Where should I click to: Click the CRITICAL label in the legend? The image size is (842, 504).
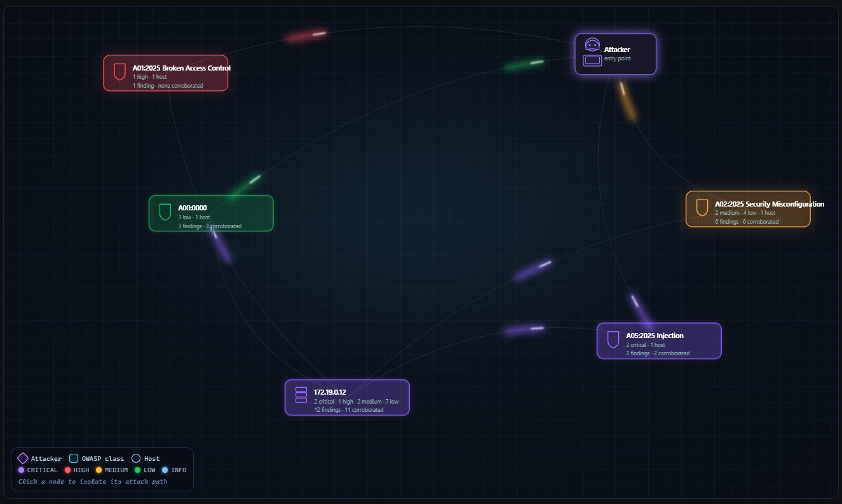tap(43, 470)
